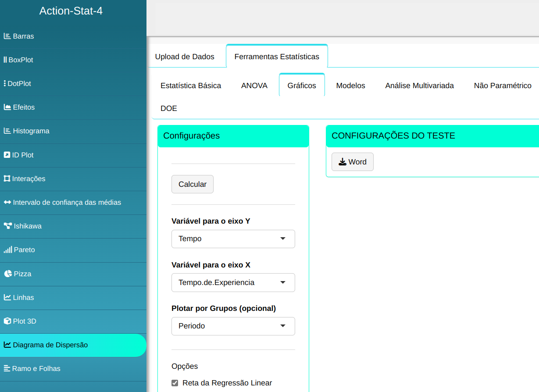Open the X axis variable dropdown

coord(233,283)
